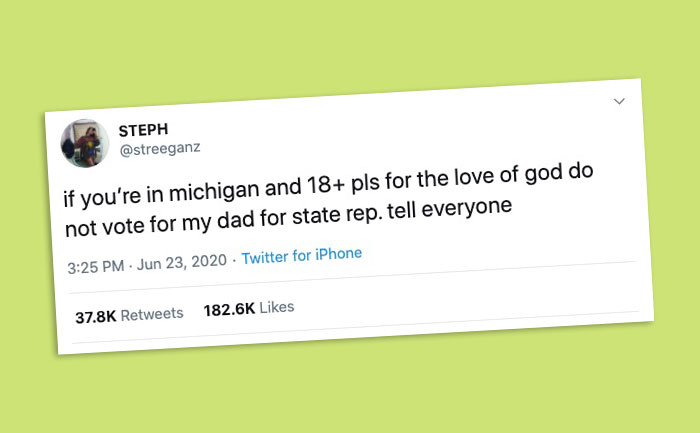This screenshot has height=433, width=700.
Task: View the 37.8K retweet count number
Action: pyautogui.click(x=96, y=317)
